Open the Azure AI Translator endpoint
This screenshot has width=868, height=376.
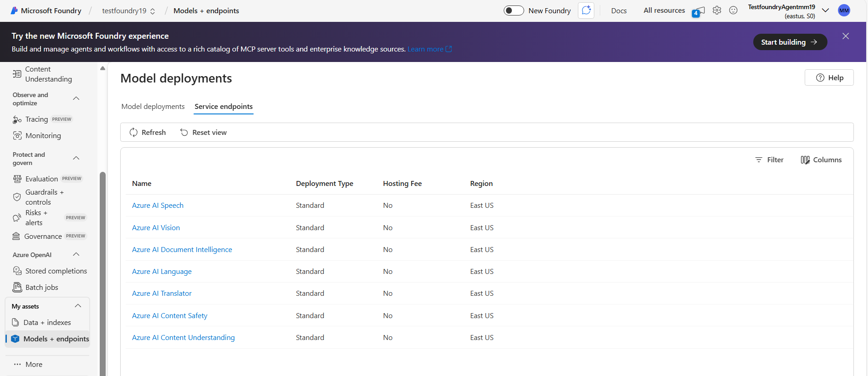162,293
